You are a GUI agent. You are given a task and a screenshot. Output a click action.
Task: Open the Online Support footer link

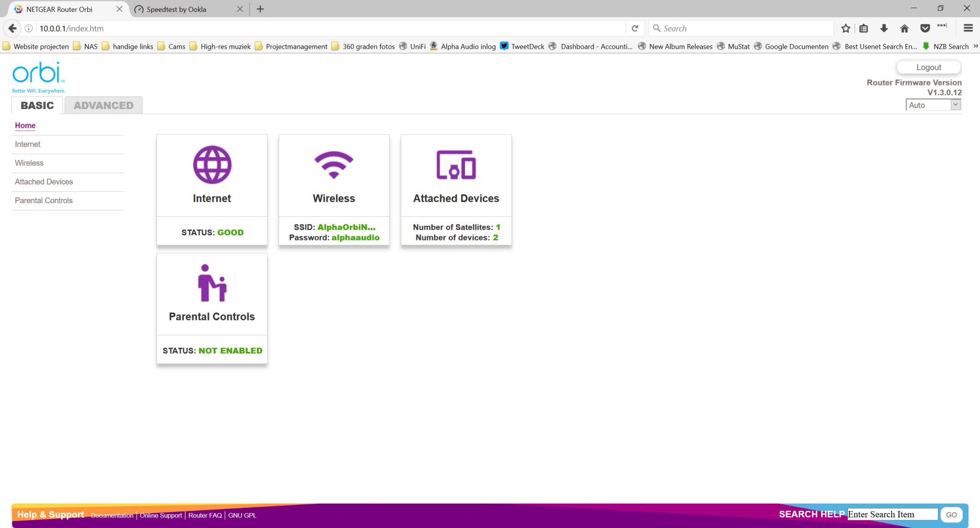[x=161, y=515]
